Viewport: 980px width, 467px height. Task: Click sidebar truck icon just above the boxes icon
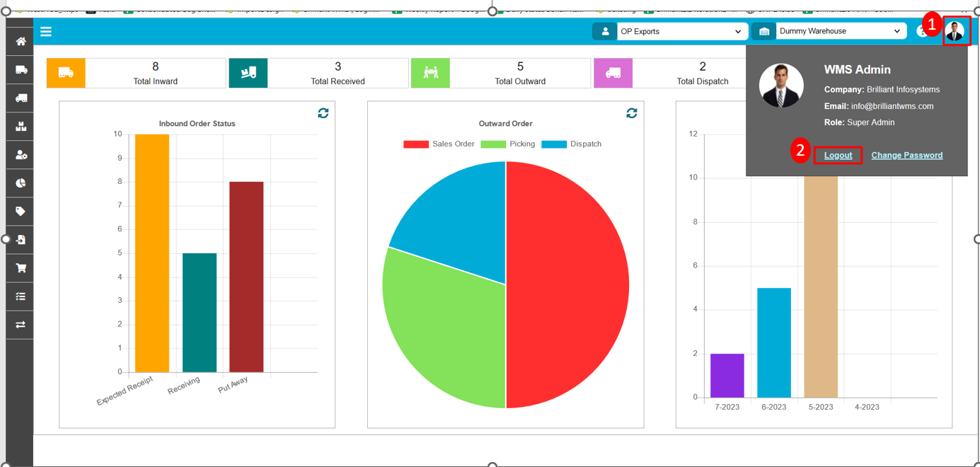tap(21, 98)
